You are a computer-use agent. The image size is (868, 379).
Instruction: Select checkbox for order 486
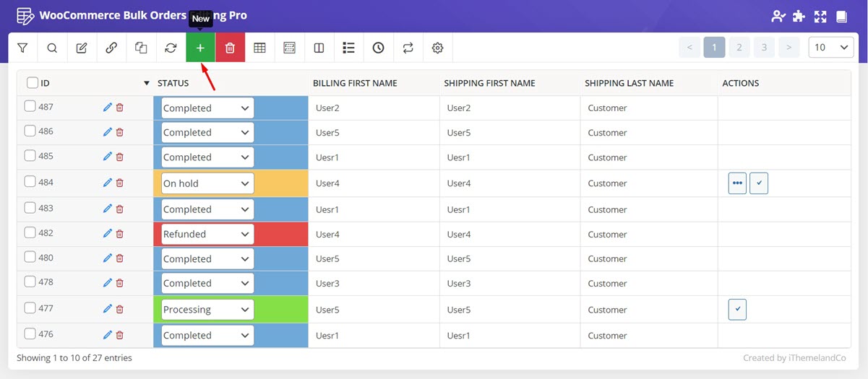(x=30, y=131)
